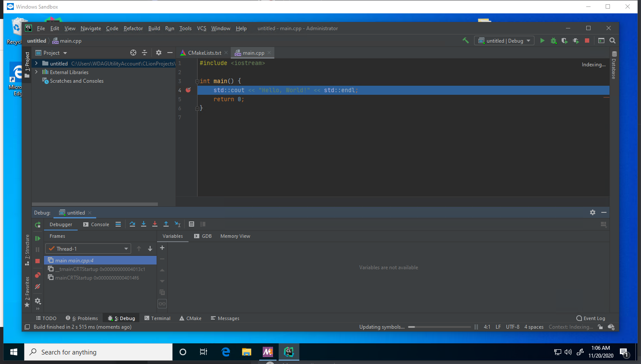Click Rerun icon in Debug panel
Image resolution: width=641 pixels, height=364 pixels.
click(x=38, y=224)
